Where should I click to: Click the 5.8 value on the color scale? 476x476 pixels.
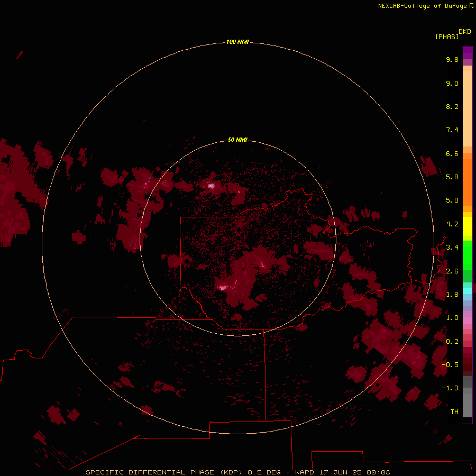coord(452,177)
